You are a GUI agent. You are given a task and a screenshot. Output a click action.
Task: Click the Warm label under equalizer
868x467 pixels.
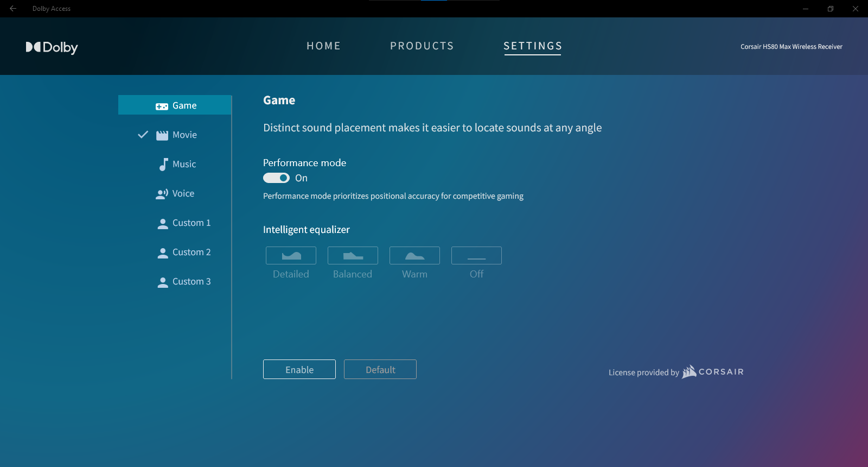tap(414, 274)
